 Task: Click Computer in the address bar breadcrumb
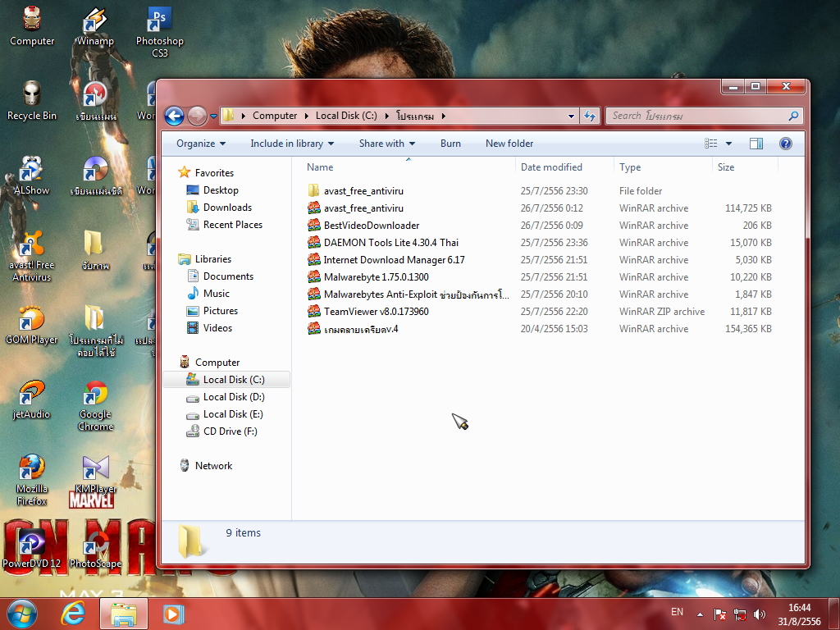pos(275,116)
